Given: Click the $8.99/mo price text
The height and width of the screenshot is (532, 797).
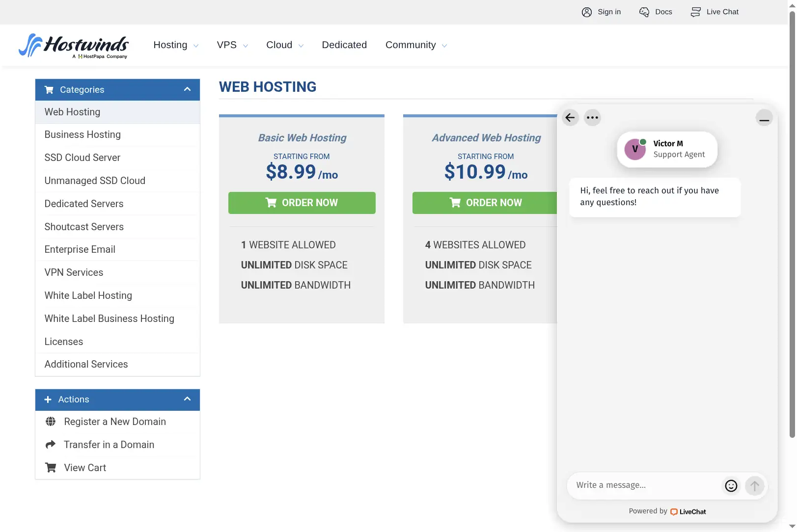Looking at the screenshot, I should tap(302, 172).
